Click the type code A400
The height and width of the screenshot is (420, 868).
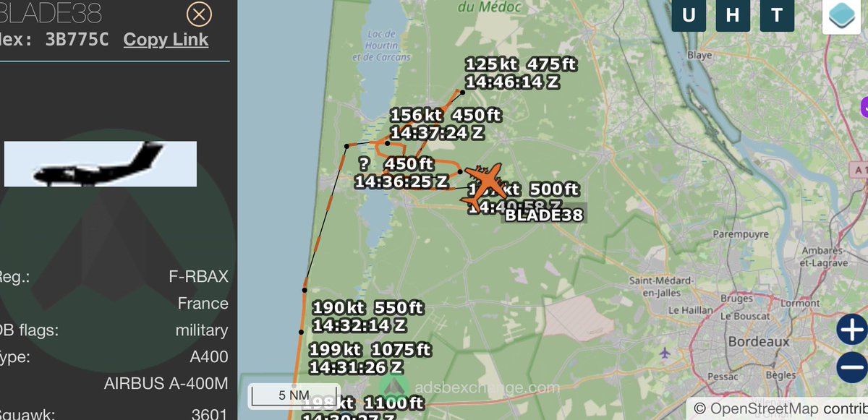click(209, 356)
